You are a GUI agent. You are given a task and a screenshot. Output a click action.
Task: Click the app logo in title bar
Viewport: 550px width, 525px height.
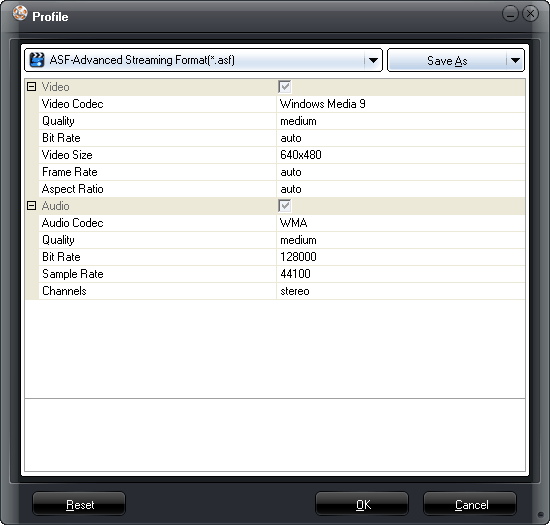tap(20, 14)
